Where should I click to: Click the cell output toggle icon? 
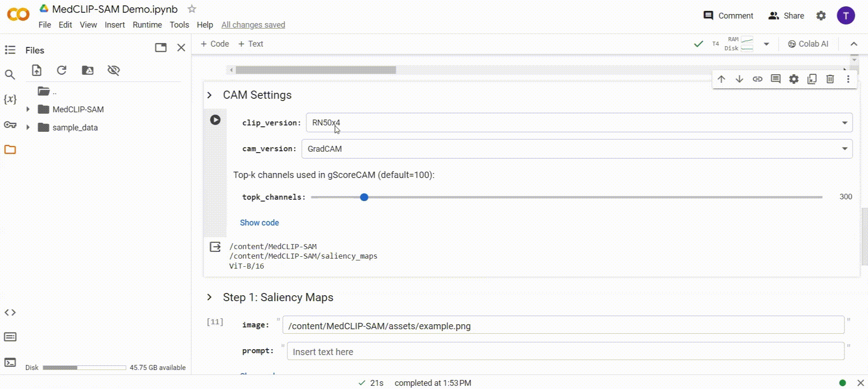(215, 247)
